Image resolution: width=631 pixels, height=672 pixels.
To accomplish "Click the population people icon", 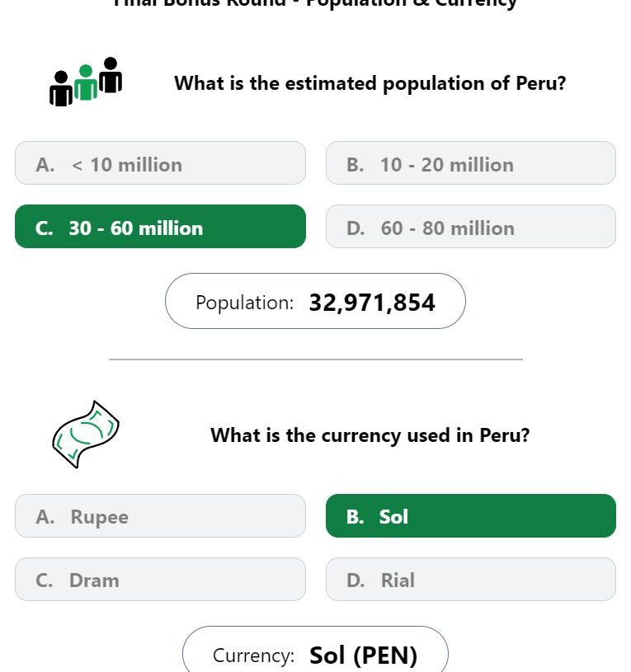I will point(86,82).
